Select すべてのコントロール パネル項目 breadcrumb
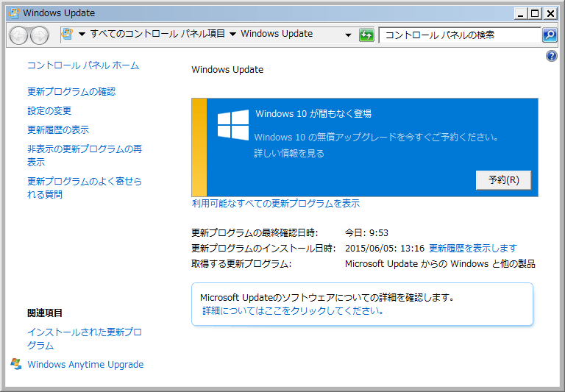This screenshot has height=392, width=565. 157,34
